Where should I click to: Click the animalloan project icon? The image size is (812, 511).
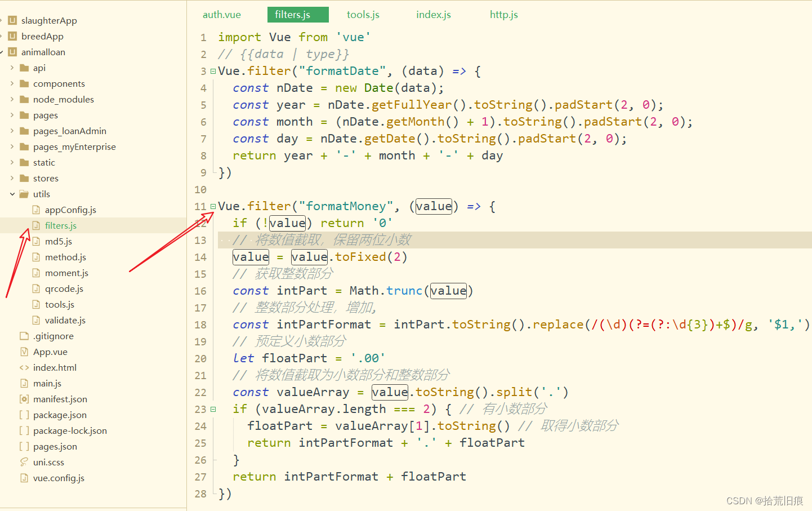pos(12,52)
